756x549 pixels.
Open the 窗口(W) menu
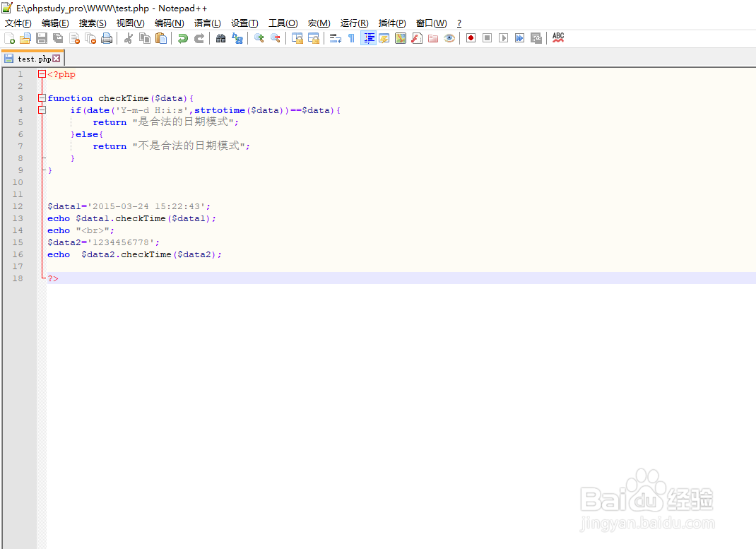[x=432, y=23]
